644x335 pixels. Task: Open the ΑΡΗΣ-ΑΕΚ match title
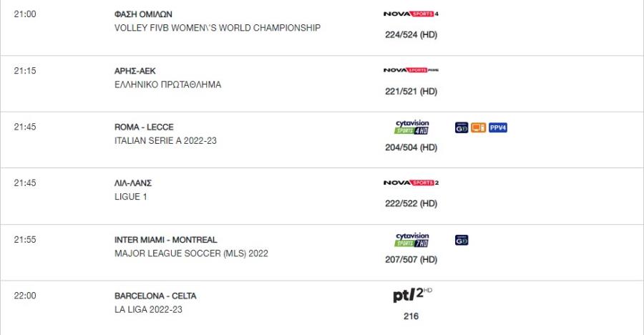pyautogui.click(x=135, y=71)
